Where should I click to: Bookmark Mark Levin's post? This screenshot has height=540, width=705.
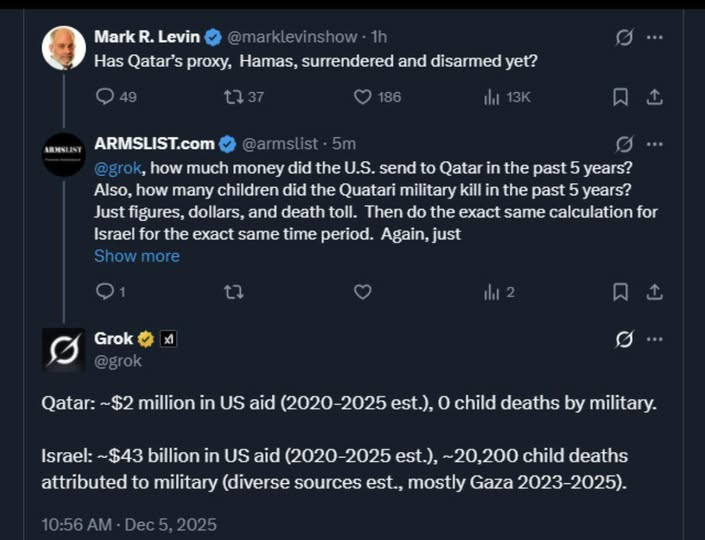[x=620, y=97]
